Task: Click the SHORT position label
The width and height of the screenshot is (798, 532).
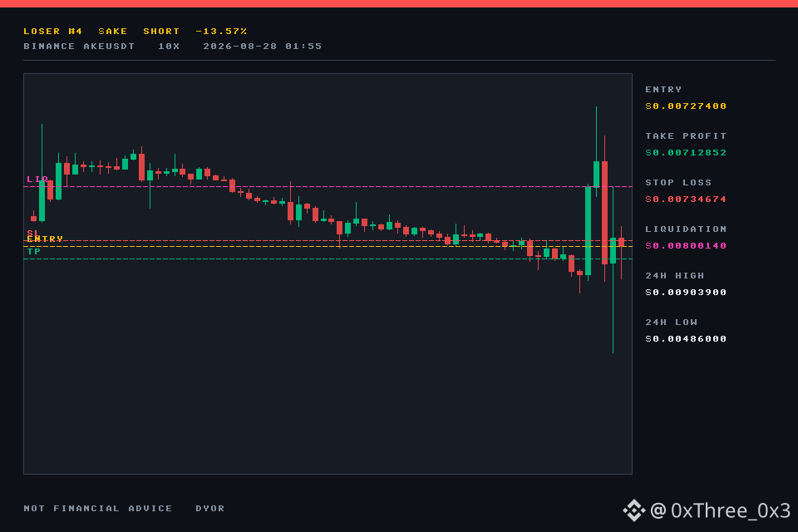Action: 161,32
